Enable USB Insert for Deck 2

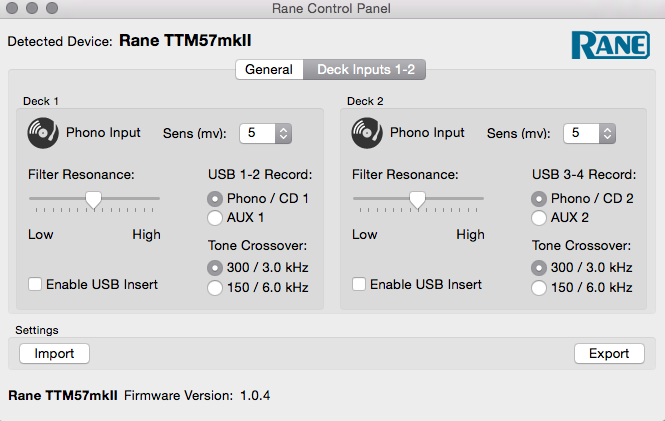click(x=360, y=284)
